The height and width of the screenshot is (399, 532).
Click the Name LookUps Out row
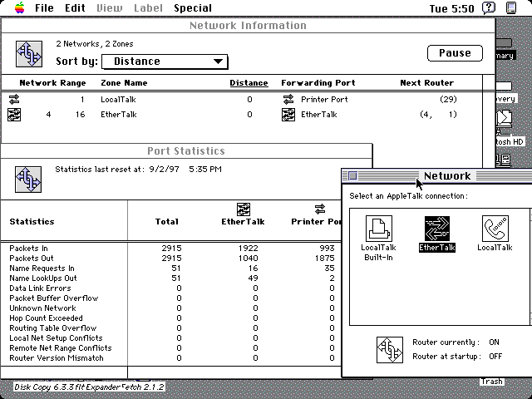pos(172,278)
